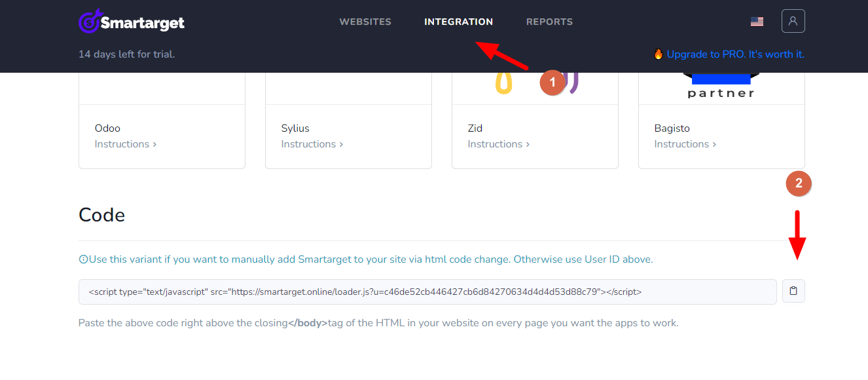Open Bagisto Instructions link
This screenshot has height=380, width=868.
point(685,144)
